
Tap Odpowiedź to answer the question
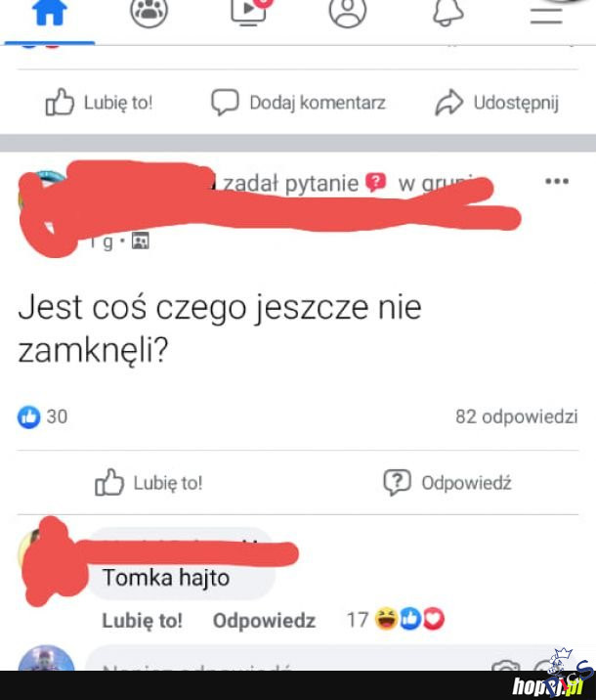click(x=447, y=483)
